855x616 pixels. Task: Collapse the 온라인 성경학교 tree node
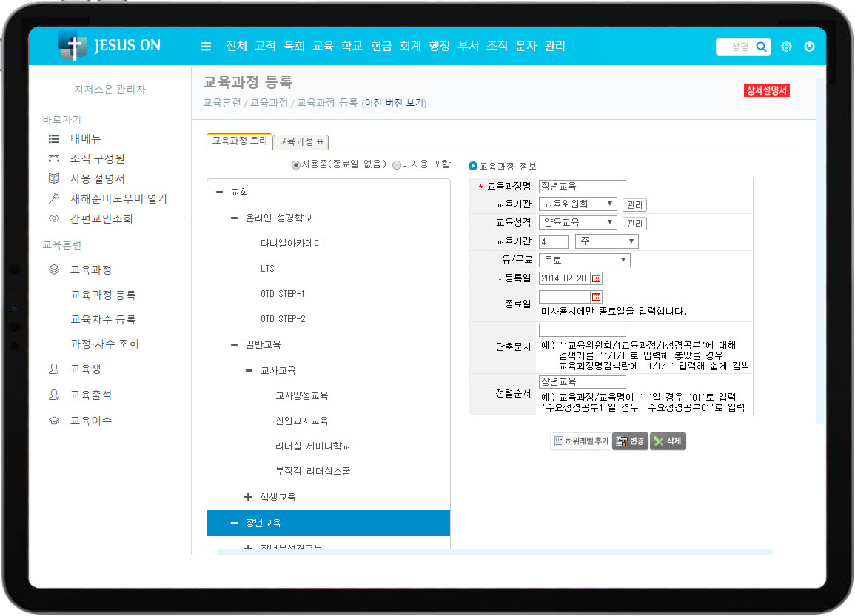(235, 218)
